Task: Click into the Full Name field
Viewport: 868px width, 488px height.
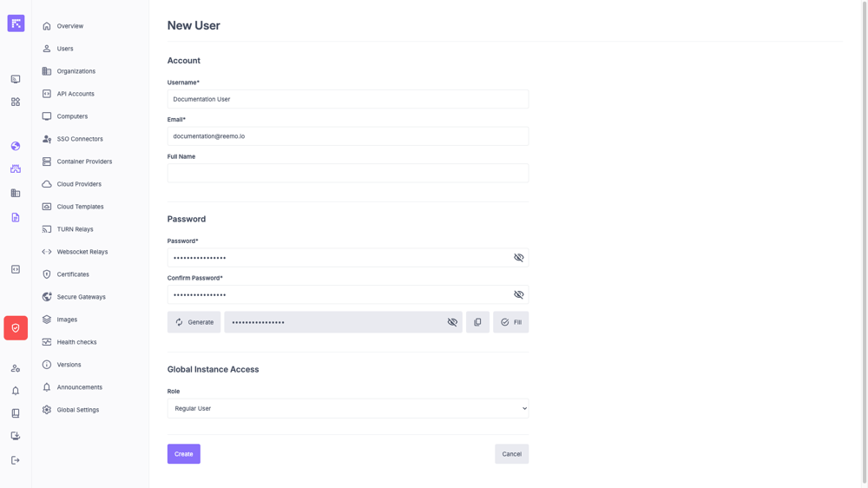Action: click(x=347, y=174)
